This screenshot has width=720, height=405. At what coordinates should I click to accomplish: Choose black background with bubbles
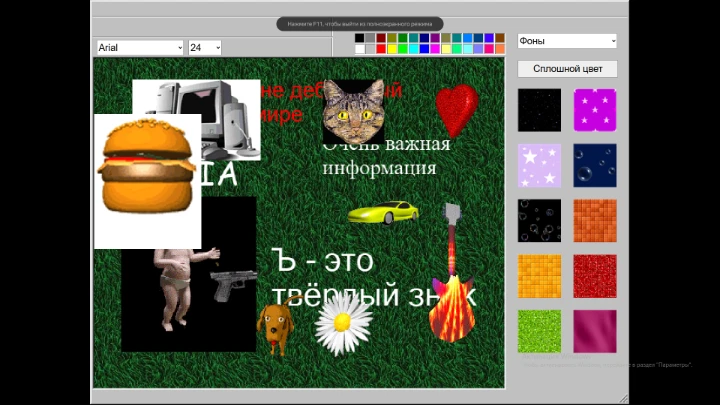(x=540, y=220)
